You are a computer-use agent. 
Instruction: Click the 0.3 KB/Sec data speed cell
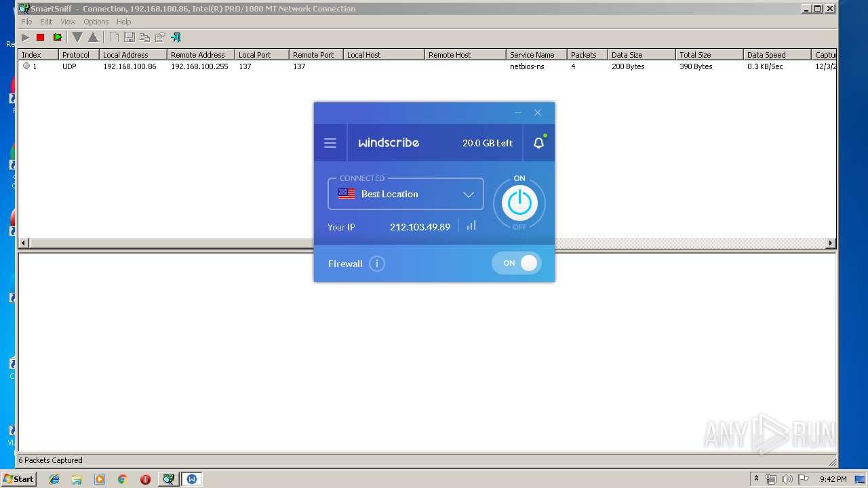(766, 66)
